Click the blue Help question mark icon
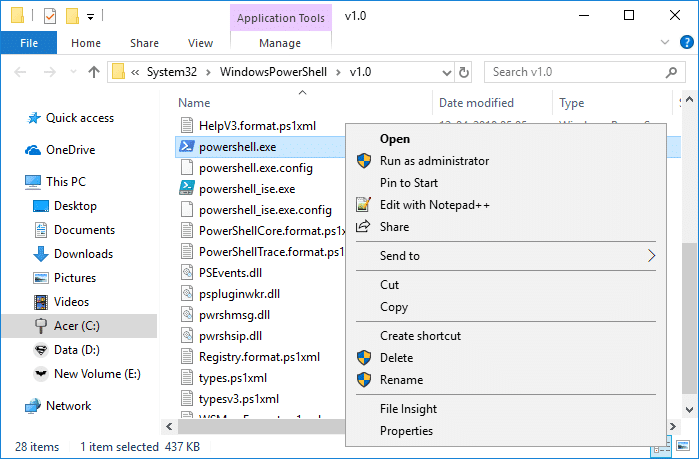Screen dimensions: 699x459 coord(687,42)
